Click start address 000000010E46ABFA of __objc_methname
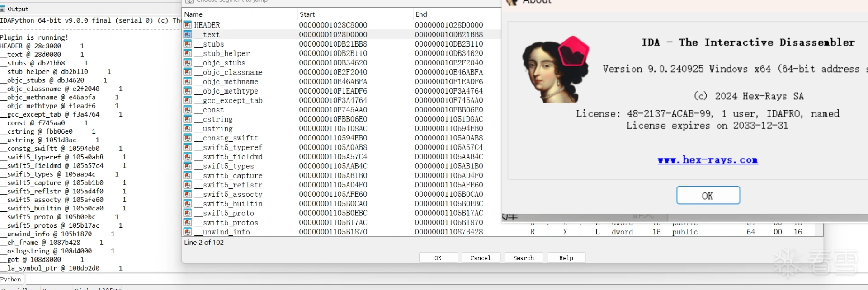 tap(333, 82)
